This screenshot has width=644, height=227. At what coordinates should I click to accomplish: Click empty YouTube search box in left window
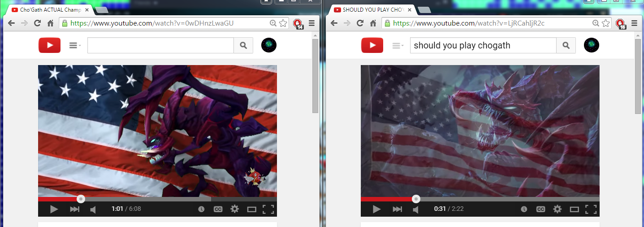pos(160,45)
